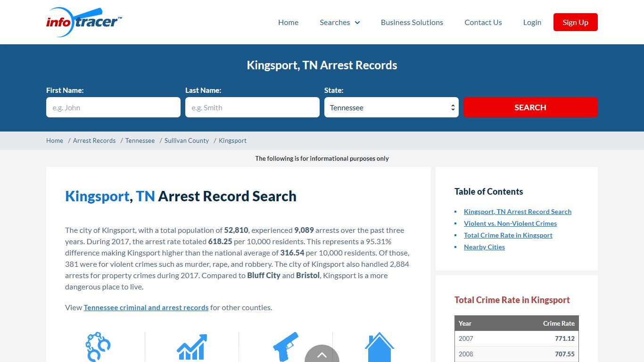
Task: Open the Home navigation item
Action: (x=288, y=22)
